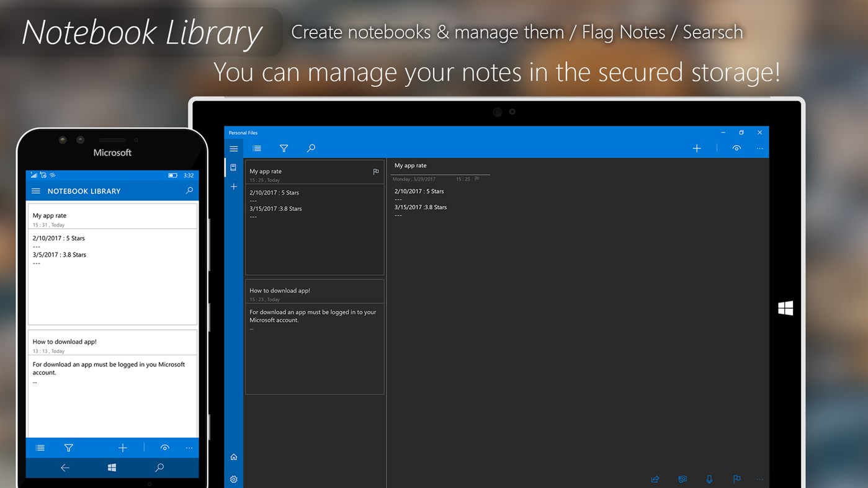Screen dimensions: 868x488
Task: Open the phone app's hamburger menu
Action: [35, 191]
